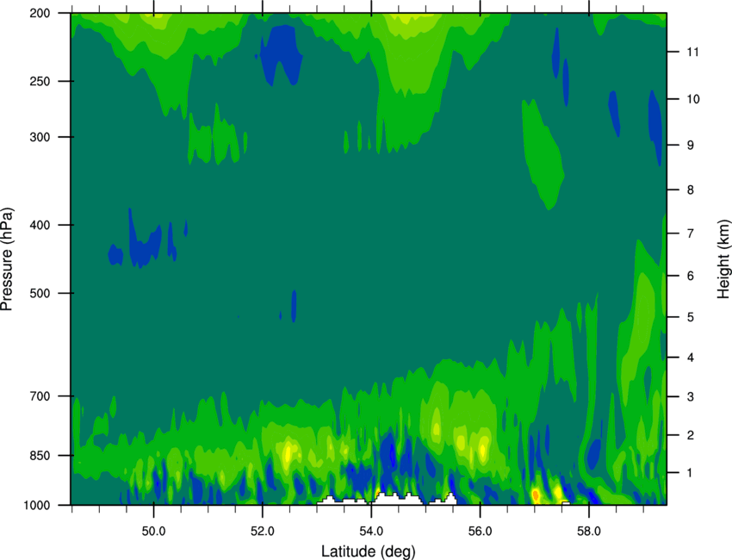Click the 10 km height label

tap(693, 99)
